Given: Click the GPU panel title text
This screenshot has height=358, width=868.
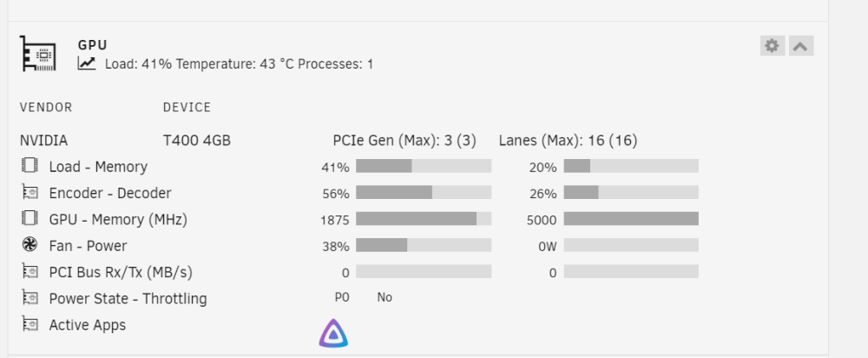Looking at the screenshot, I should 93,45.
